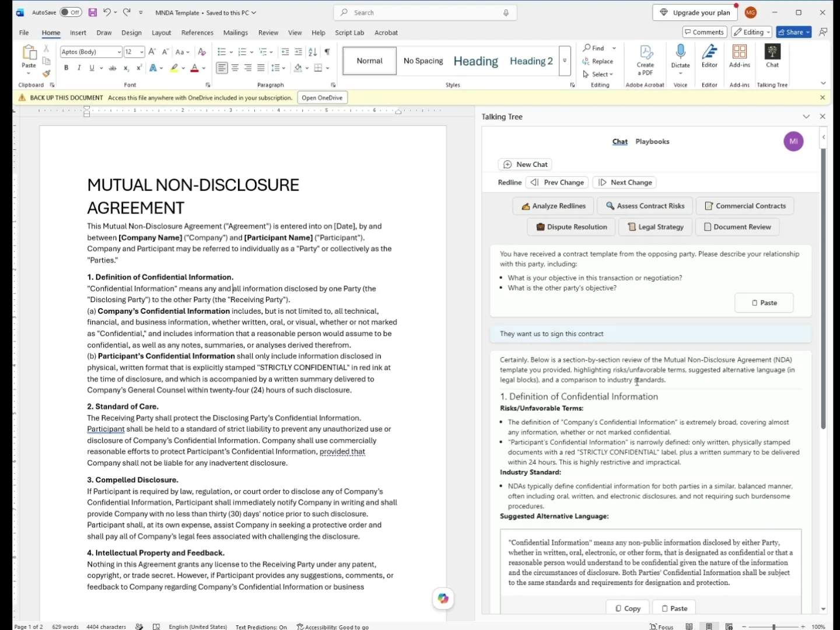
Task: Open the References tab
Action: point(197,33)
